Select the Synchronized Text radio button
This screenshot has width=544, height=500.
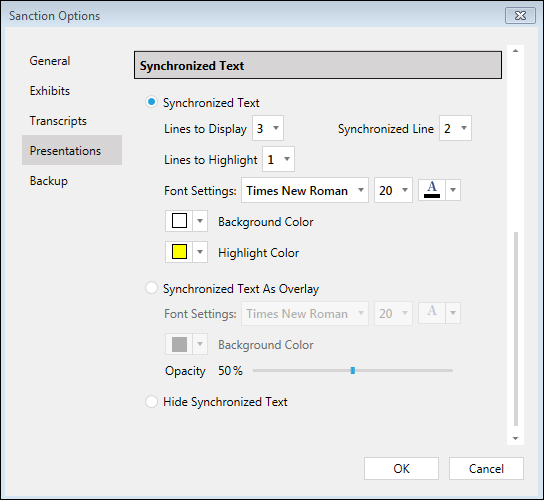click(152, 102)
